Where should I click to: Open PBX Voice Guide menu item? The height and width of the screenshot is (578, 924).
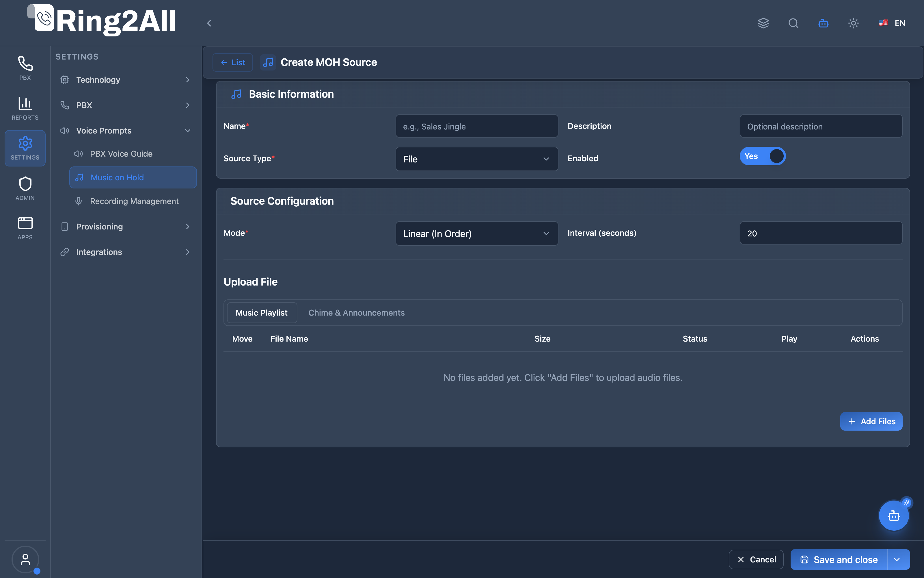(x=133, y=154)
